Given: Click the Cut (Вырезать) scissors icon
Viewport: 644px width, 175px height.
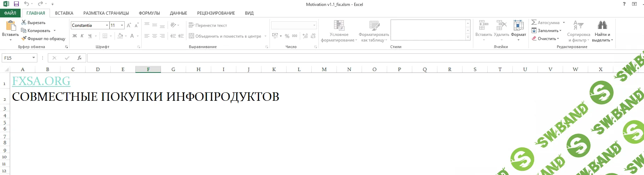Looking at the screenshot, I should pos(24,23).
